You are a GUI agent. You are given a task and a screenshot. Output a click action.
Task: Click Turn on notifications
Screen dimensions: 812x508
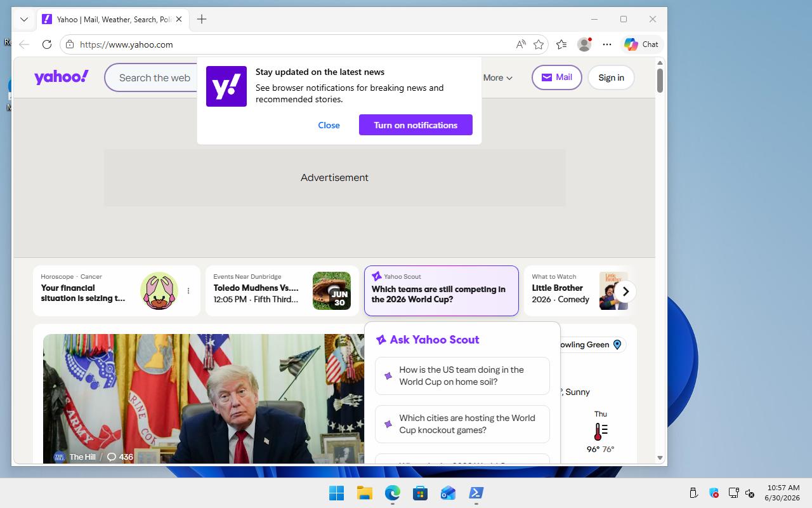416,125
